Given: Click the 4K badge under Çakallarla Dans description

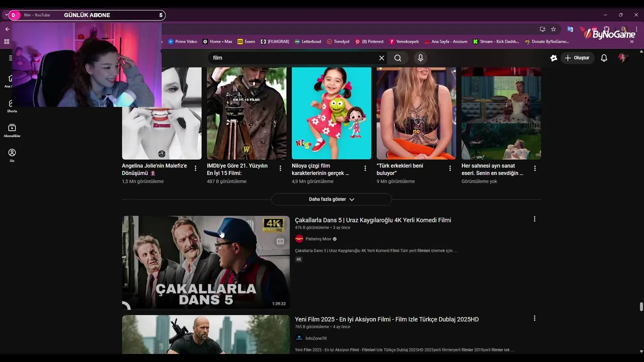Looking at the screenshot, I should click(x=298, y=259).
